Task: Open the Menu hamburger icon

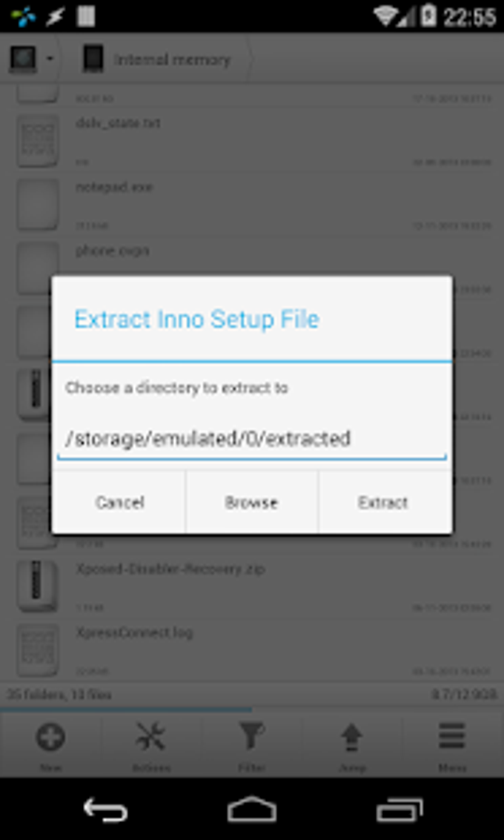Action: coord(452,738)
